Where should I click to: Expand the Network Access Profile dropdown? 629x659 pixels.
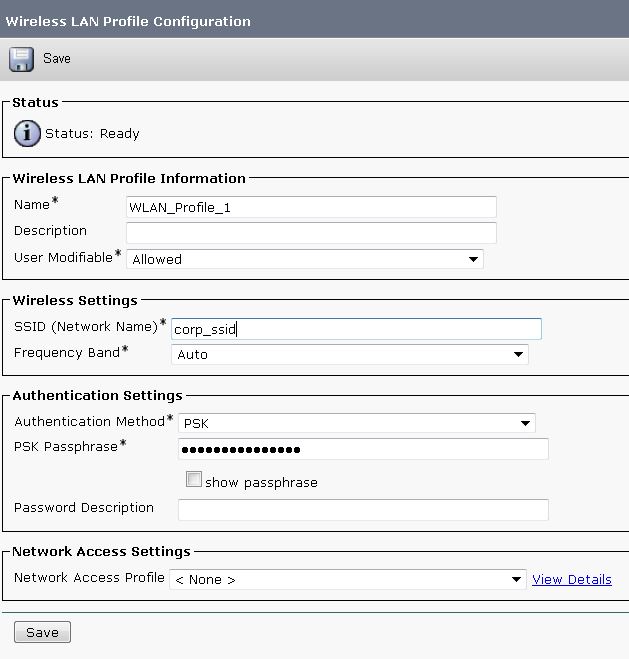click(x=347, y=579)
